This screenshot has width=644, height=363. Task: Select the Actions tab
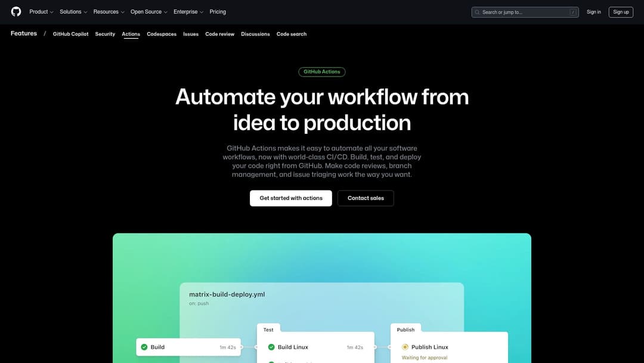(131, 34)
